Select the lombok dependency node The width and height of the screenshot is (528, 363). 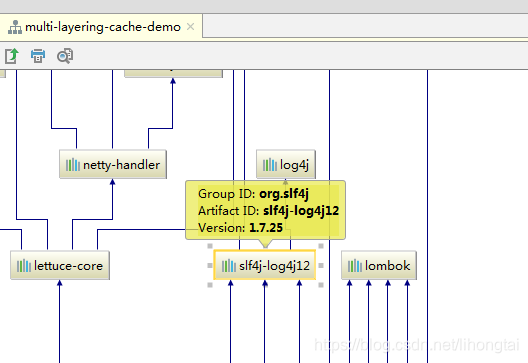click(x=379, y=265)
